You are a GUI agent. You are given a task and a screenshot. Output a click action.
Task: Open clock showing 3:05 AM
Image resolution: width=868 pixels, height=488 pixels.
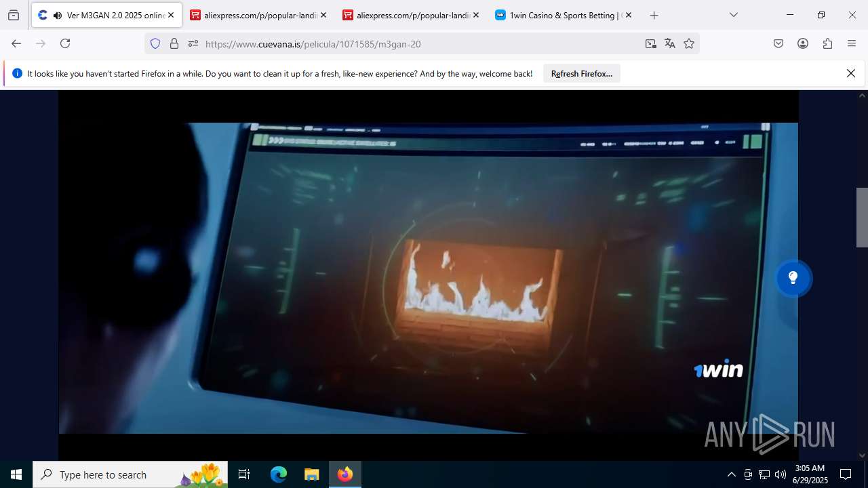(810, 474)
